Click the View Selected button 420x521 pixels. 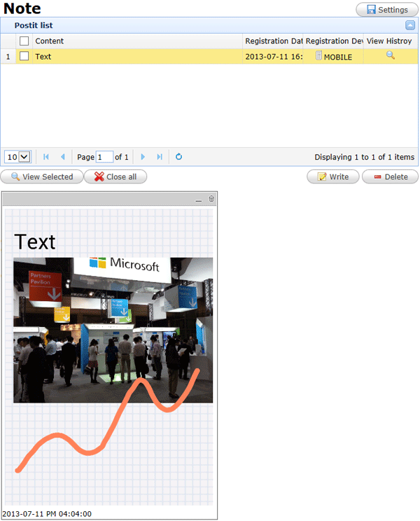click(41, 177)
